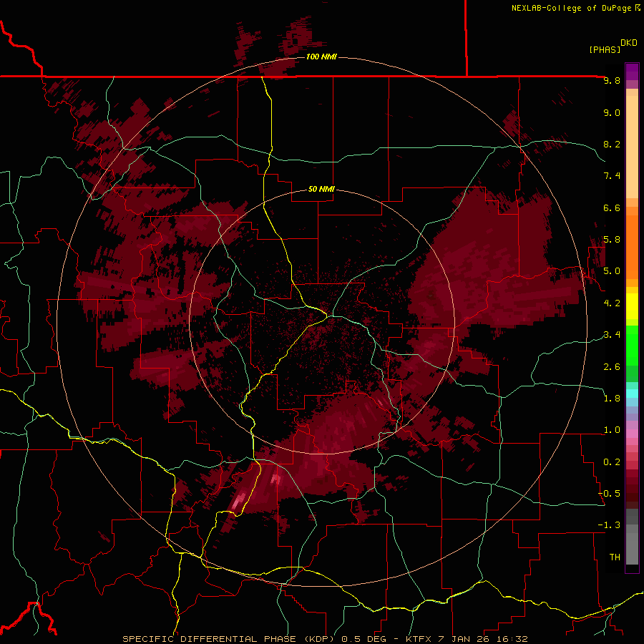
Task: Pick the bright green color bar segment
Action: [x=632, y=345]
